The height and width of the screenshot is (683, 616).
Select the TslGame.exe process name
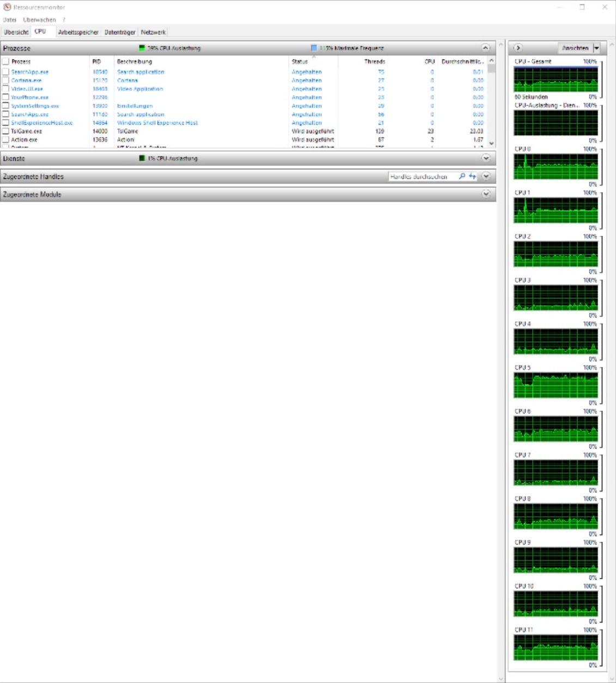click(26, 131)
